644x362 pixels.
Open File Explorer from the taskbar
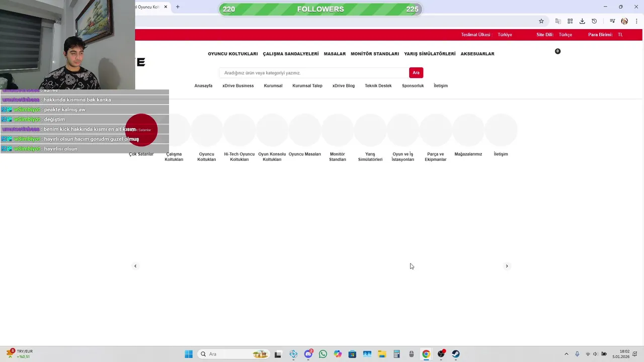(381, 354)
